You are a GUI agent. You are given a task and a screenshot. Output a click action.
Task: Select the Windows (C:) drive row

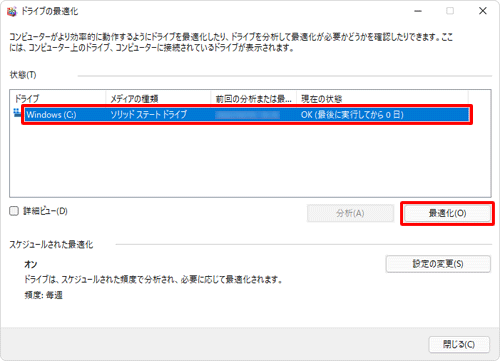[x=247, y=115]
